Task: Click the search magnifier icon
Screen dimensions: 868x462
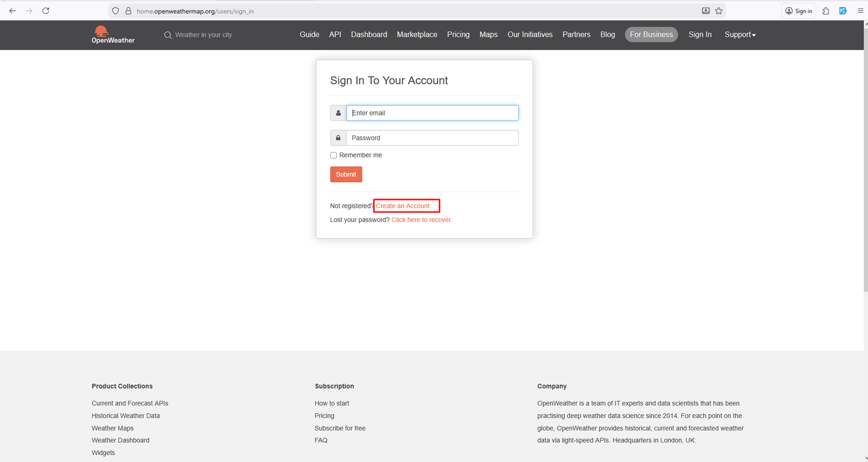Action: 168,35
